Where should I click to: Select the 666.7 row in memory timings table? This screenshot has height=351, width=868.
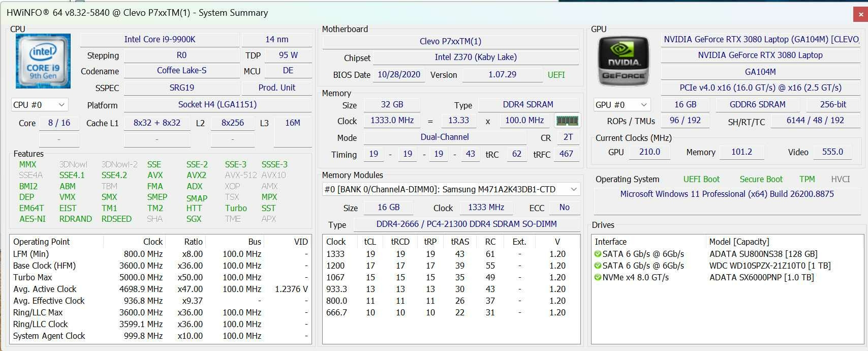click(451, 312)
